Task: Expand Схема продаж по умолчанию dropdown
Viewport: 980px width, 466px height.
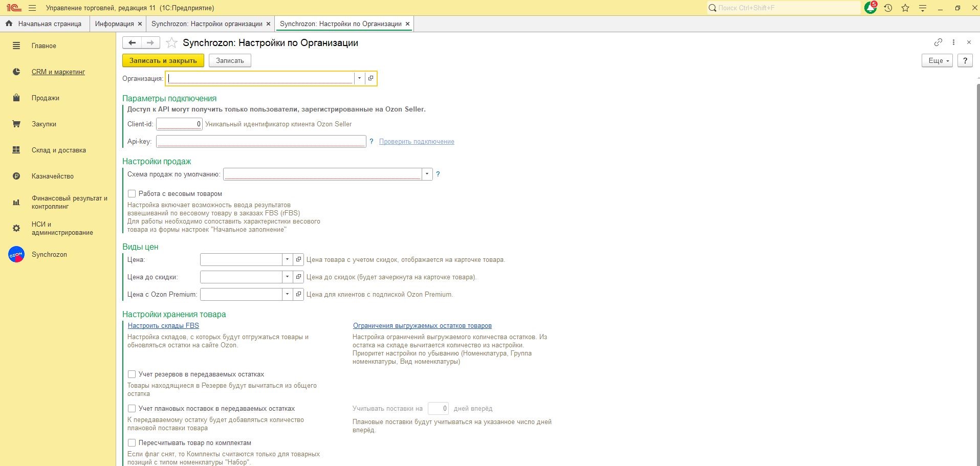Action: coord(427,174)
